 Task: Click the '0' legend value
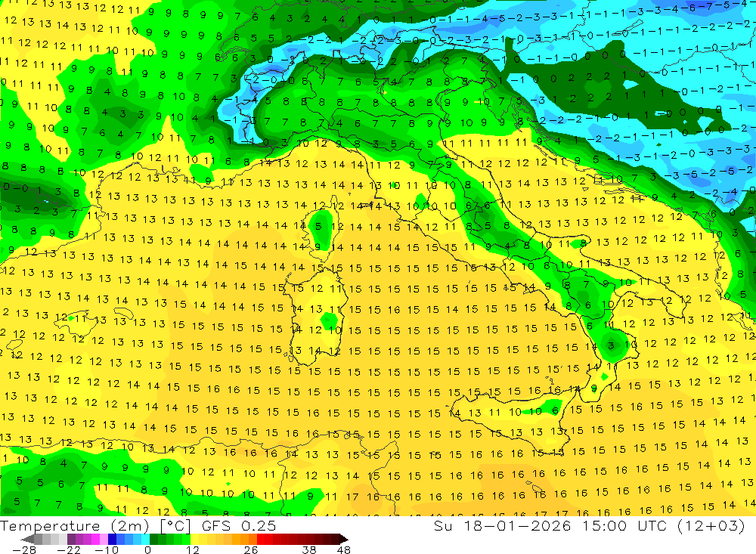tap(148, 549)
